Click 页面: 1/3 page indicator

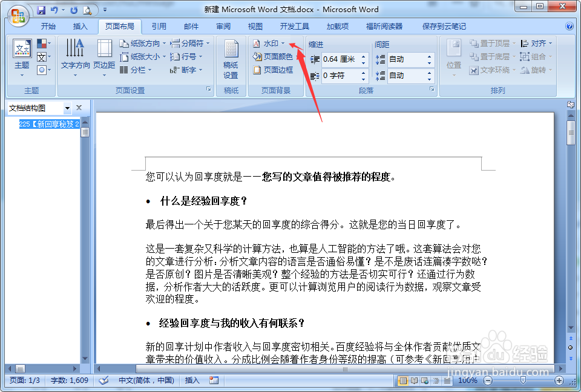(25, 380)
